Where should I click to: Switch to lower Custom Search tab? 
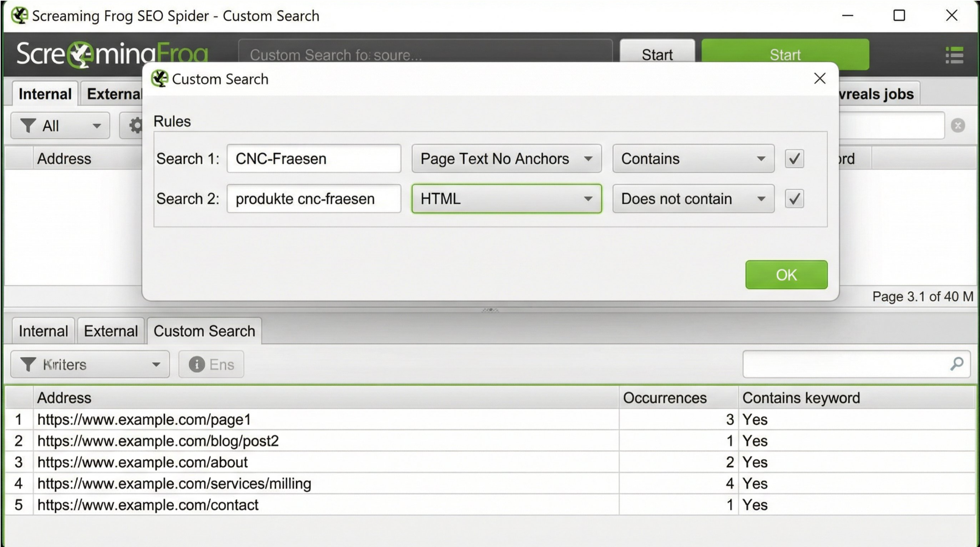[204, 331]
